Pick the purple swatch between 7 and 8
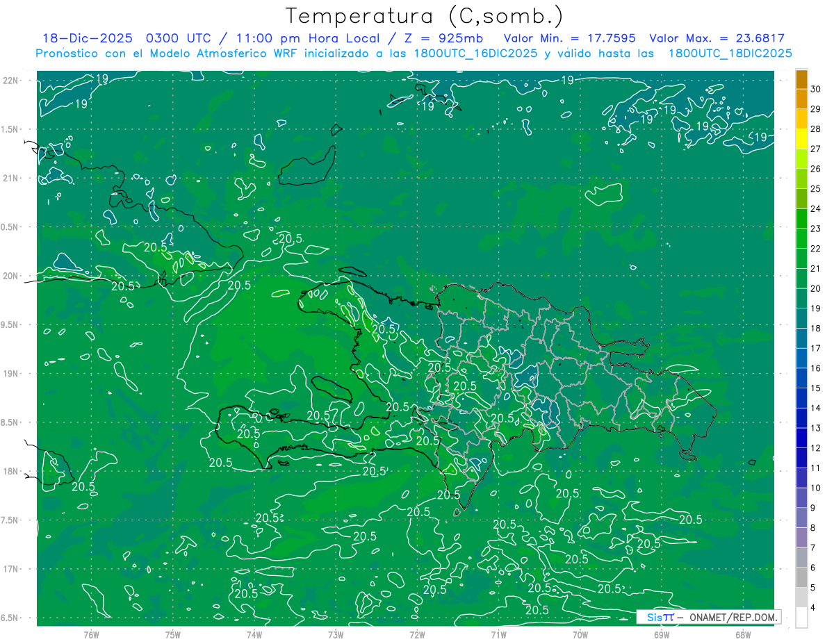This screenshot has height=644, width=834. click(801, 538)
